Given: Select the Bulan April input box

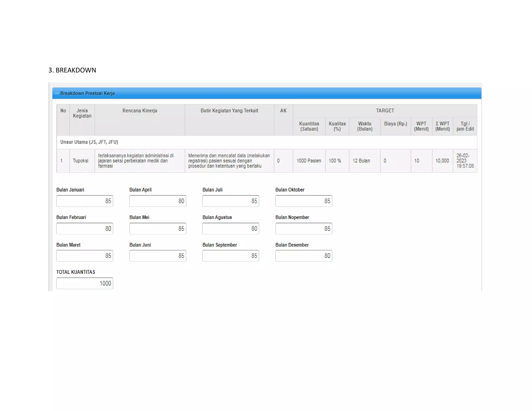Looking at the screenshot, I should click(158, 201).
